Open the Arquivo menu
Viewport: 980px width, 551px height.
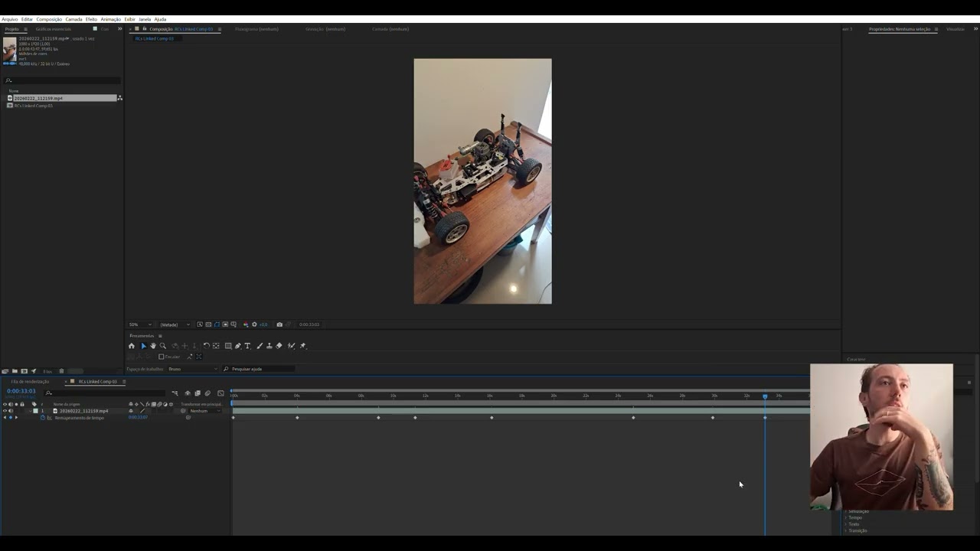click(9, 19)
